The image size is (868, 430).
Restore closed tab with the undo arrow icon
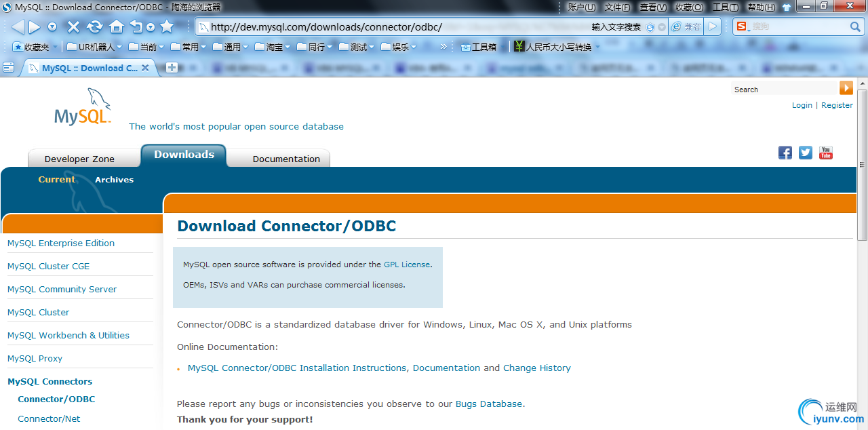[137, 27]
